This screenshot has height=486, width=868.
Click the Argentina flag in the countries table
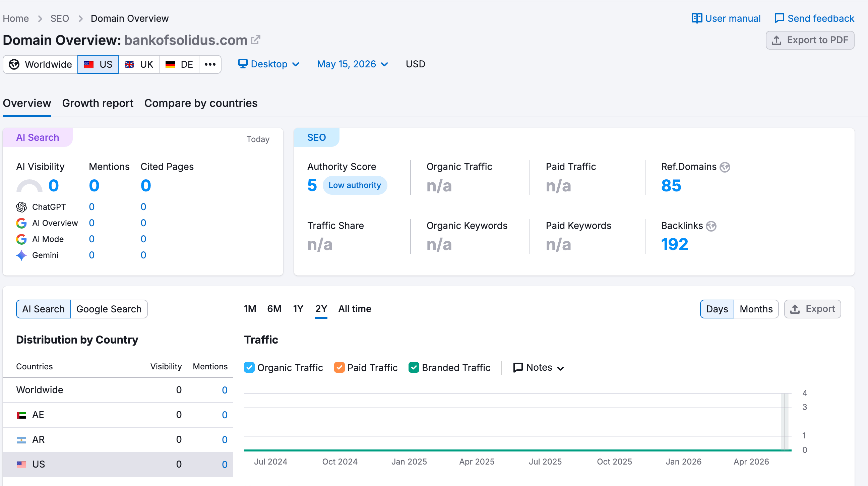[21, 440]
